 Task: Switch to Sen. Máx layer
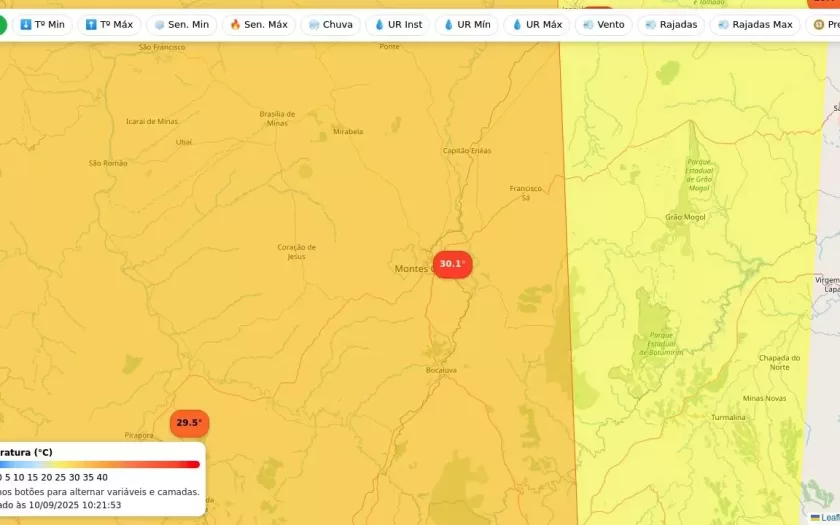click(258, 24)
